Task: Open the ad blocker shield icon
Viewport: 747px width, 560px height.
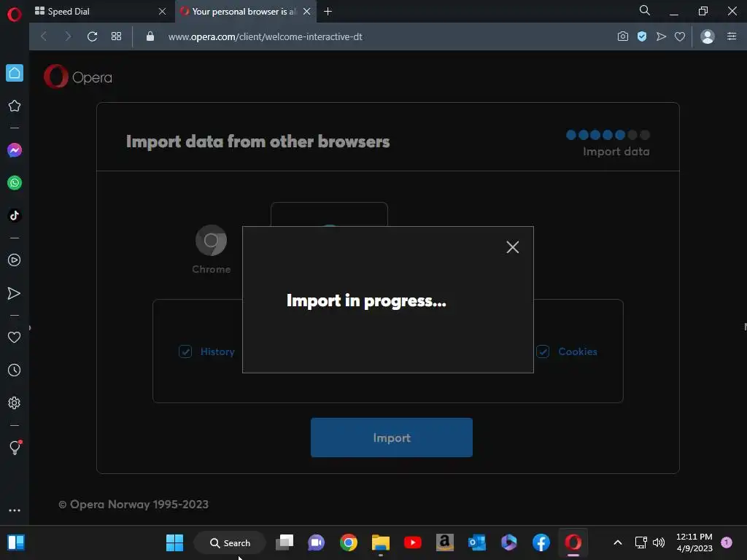Action: 642,36
